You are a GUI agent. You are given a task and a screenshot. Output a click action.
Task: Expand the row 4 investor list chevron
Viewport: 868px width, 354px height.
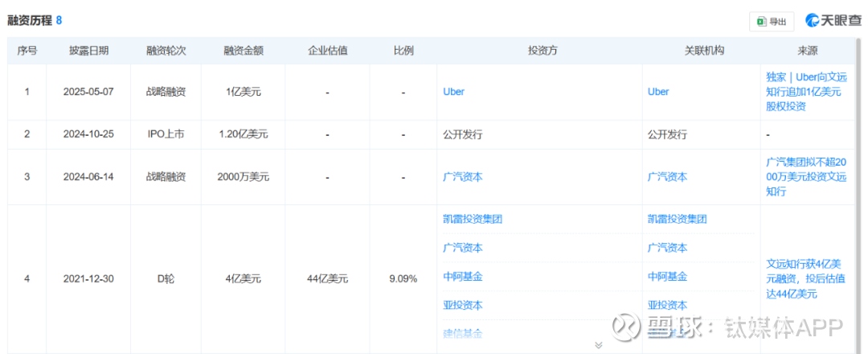coord(598,345)
